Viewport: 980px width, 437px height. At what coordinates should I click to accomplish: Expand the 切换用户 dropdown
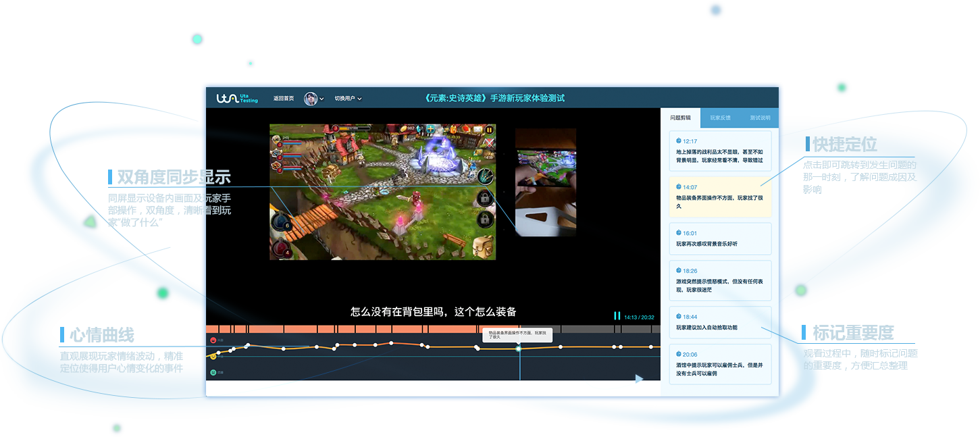[349, 99]
